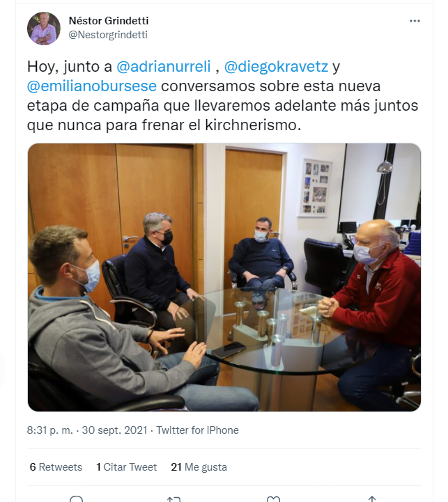View the 21 Me gusta list
The width and height of the screenshot is (448, 502).
pos(199,467)
